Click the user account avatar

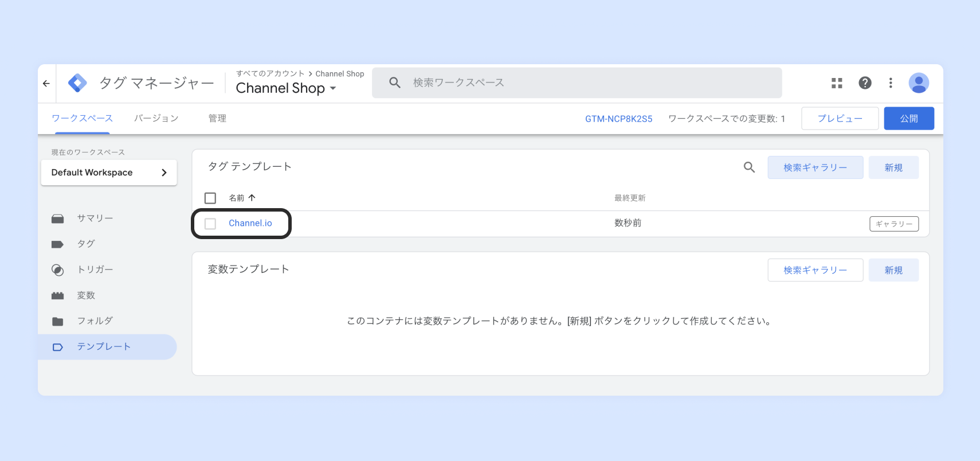coord(919,83)
